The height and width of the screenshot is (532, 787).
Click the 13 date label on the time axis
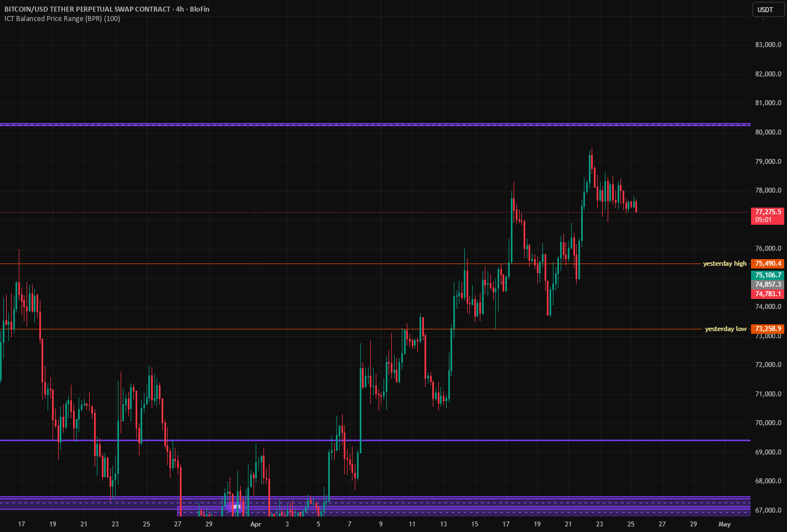(443, 524)
